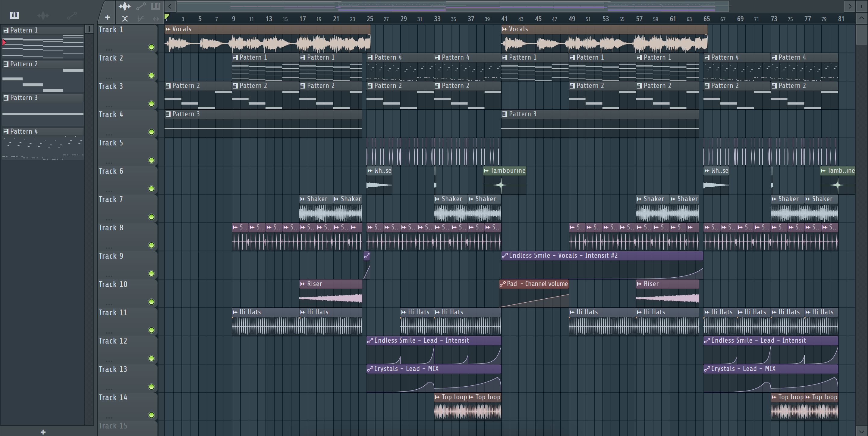Click the double-arrow stretch icon in playlist toolbar
Image resolution: width=868 pixels, height=436 pixels.
156,19
